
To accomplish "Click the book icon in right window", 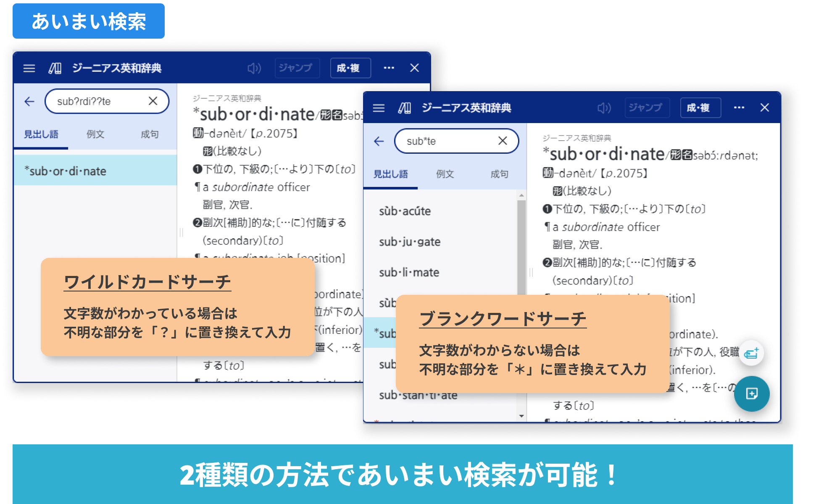I will (405, 108).
